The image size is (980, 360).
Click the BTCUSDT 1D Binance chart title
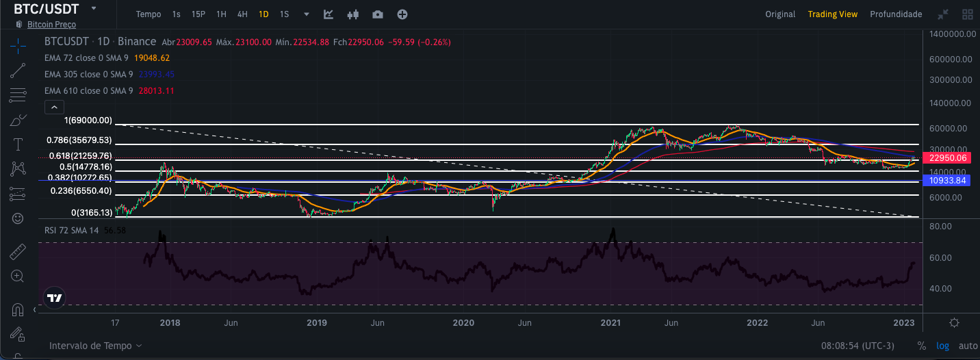click(x=100, y=42)
